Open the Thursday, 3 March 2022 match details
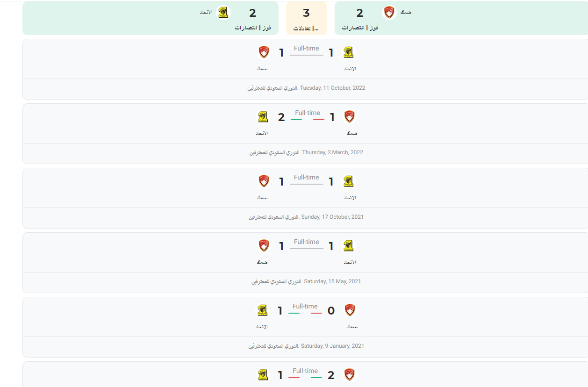588x387 pixels. (x=306, y=152)
